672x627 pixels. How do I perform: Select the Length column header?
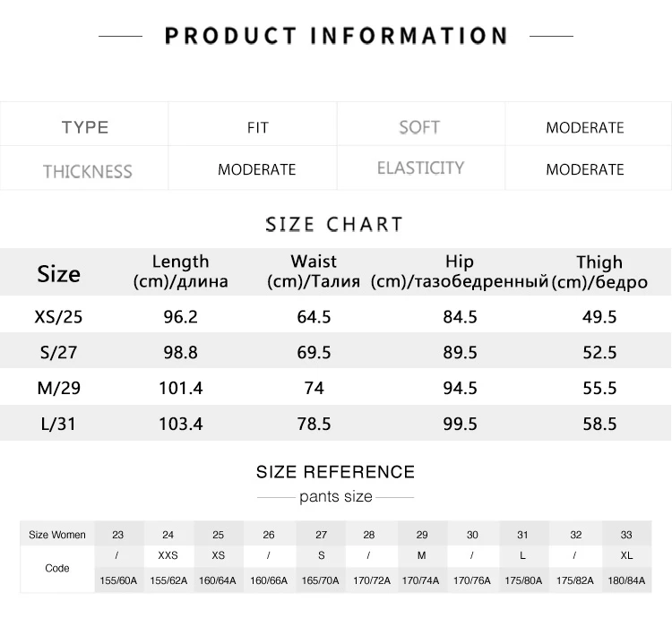(x=180, y=271)
